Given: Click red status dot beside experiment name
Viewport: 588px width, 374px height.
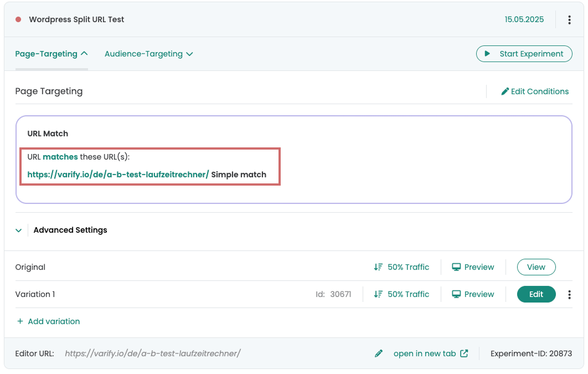Looking at the screenshot, I should (18, 19).
